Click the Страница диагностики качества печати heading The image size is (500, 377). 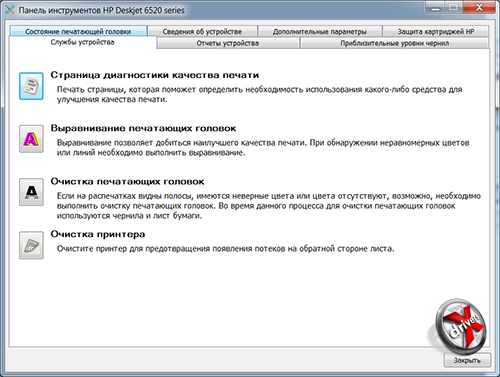coord(155,75)
